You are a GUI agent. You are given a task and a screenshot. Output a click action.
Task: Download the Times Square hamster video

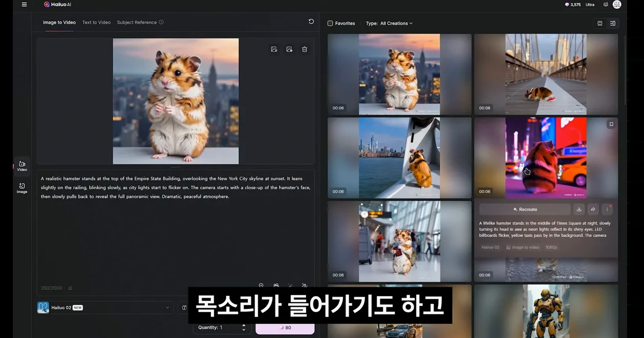579,209
